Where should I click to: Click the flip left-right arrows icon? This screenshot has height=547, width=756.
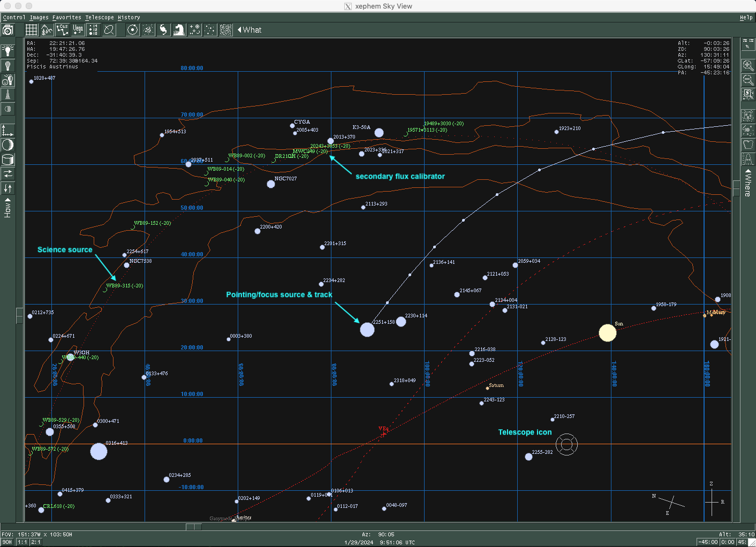7,174
